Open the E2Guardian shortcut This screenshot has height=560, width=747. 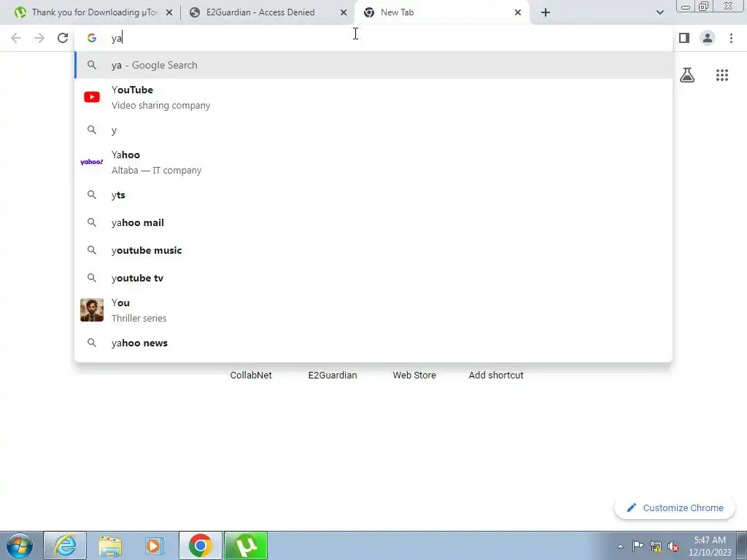(x=333, y=376)
